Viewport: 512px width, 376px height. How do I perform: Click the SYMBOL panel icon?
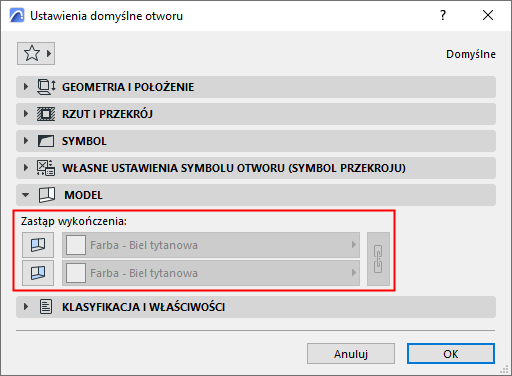click(46, 141)
